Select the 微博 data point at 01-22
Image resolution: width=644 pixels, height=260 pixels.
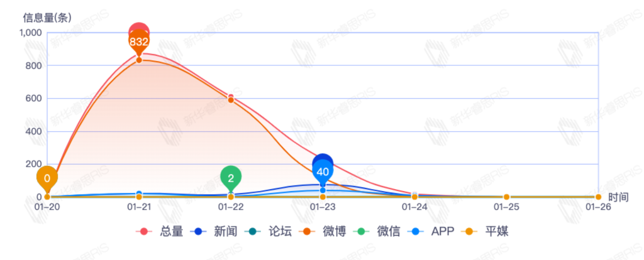tap(231, 100)
